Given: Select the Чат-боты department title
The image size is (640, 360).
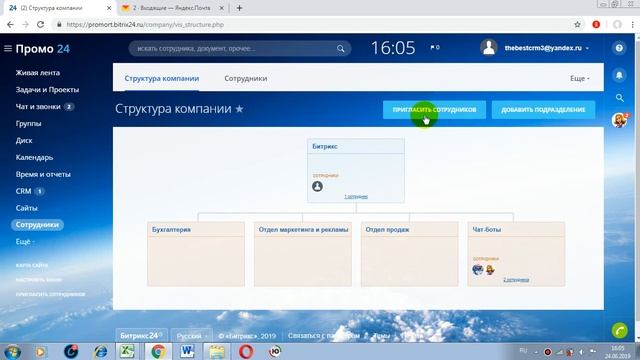Looking at the screenshot, I should pyautogui.click(x=487, y=229).
